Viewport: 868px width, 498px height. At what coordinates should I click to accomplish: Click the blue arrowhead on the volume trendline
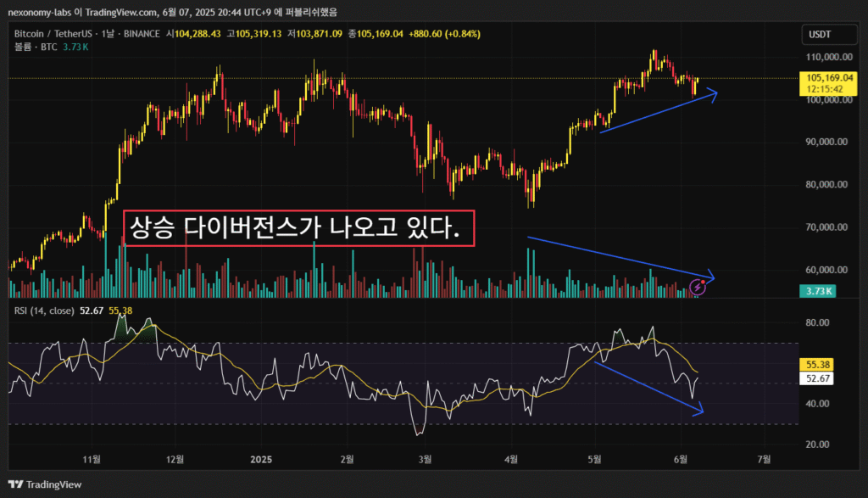[x=709, y=277]
